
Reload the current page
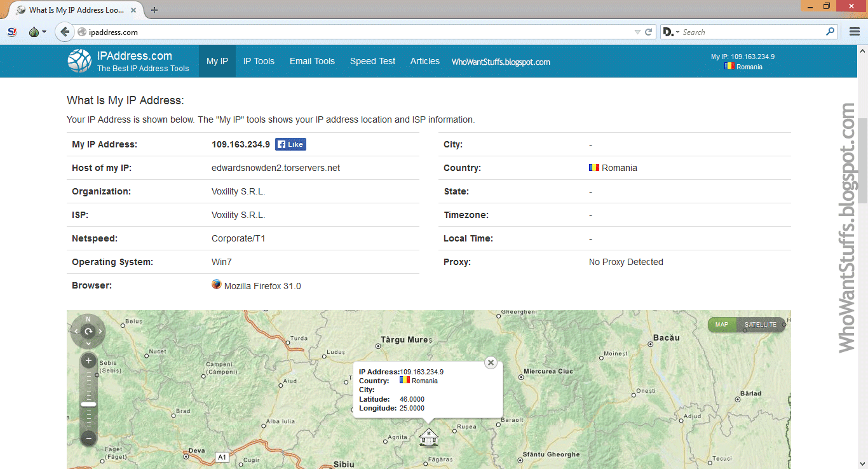coord(649,32)
